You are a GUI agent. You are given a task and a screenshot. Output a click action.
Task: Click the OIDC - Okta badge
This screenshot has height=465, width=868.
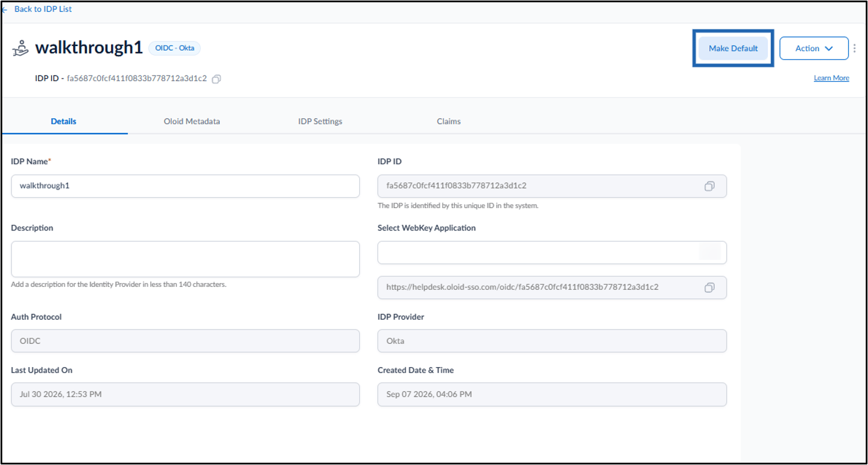point(174,48)
